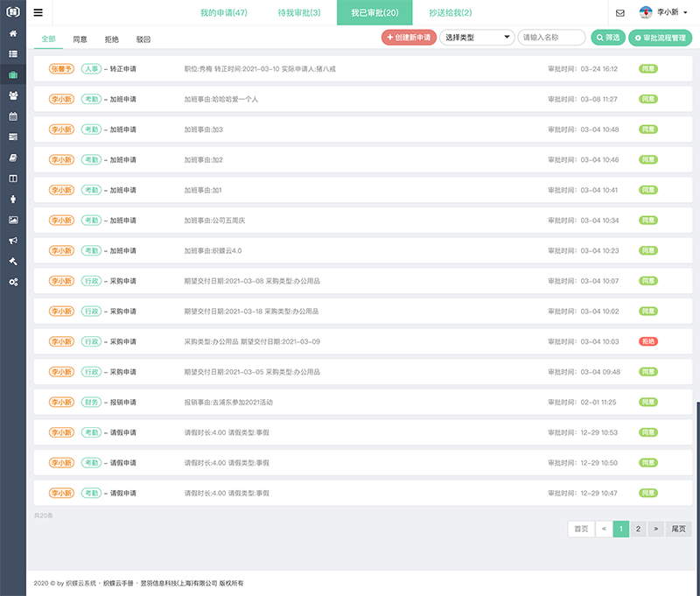Screen dimensions: 700x596
Task: Click the gavel icon in sidebar
Action: click(13, 261)
